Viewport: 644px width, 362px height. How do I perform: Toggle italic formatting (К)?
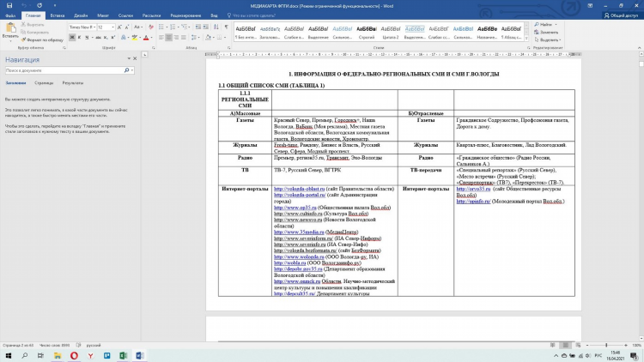[79, 38]
